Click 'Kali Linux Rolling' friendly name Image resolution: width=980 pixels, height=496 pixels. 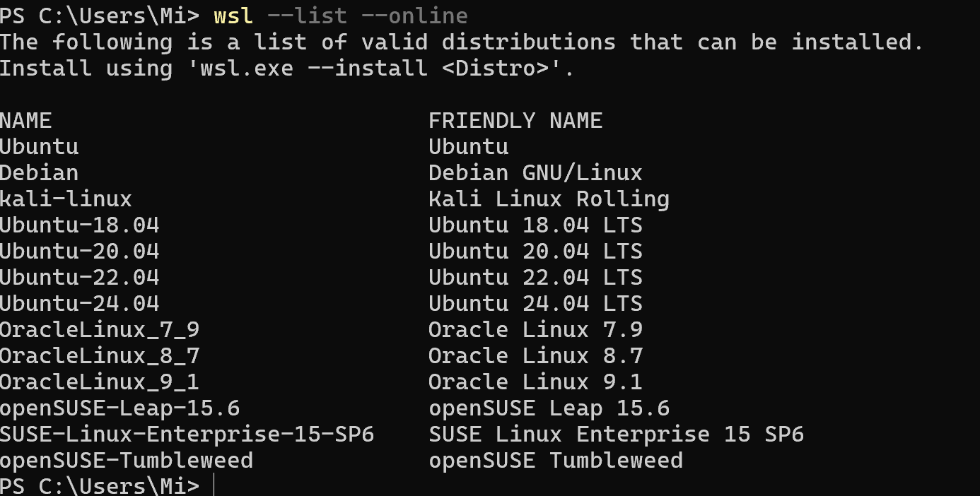(x=549, y=199)
